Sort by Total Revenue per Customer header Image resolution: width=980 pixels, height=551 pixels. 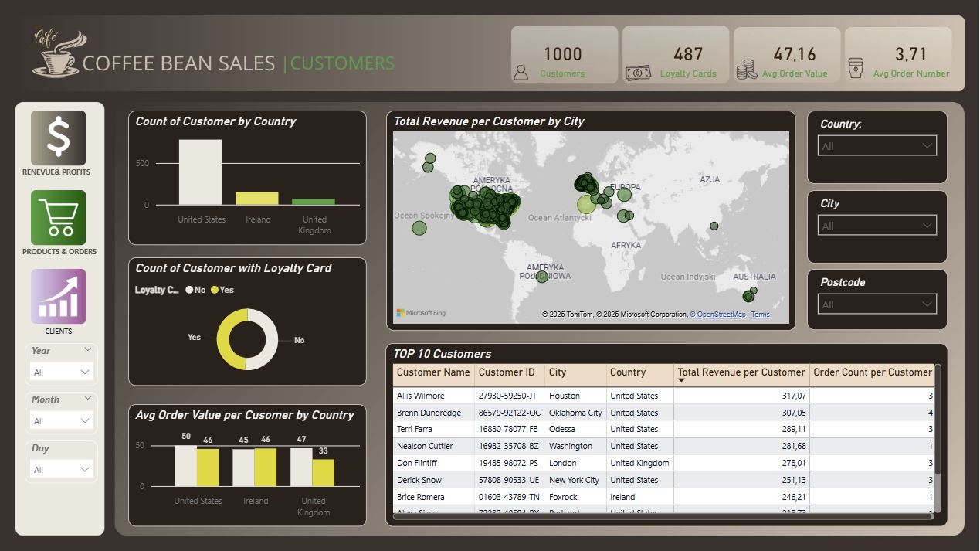point(741,372)
